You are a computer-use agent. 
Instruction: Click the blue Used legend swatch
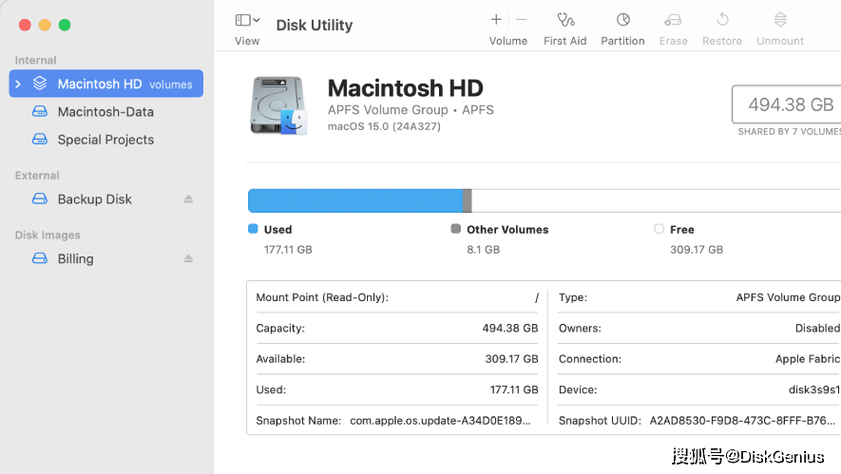[x=253, y=229]
